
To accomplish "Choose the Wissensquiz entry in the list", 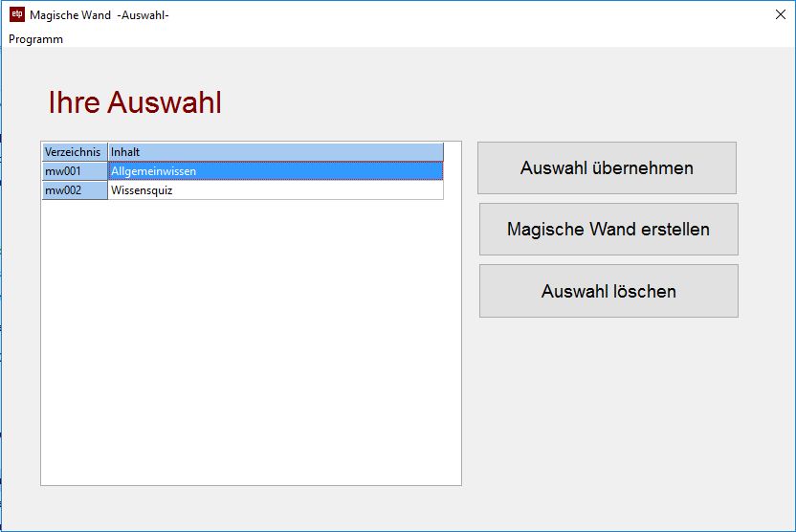I will pos(276,190).
